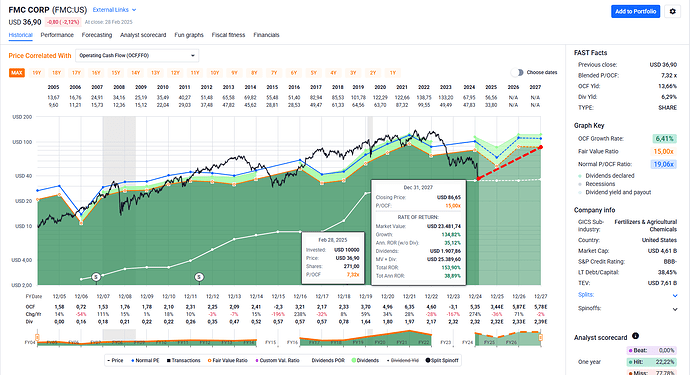This screenshot has width=690, height=375.
Task: Click the first split marker on chart
Action: pos(96,277)
